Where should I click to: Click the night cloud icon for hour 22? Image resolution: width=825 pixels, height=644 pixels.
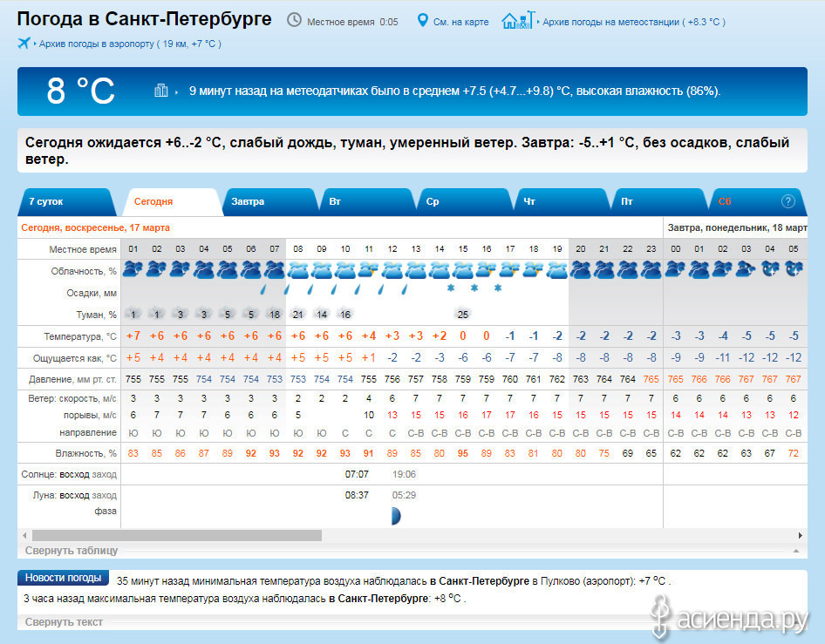628,269
